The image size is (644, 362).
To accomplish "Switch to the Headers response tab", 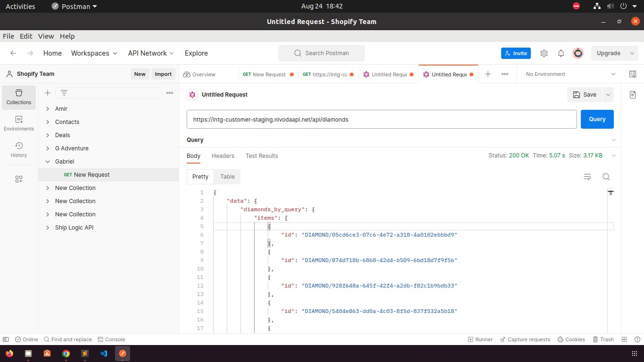I will [223, 156].
